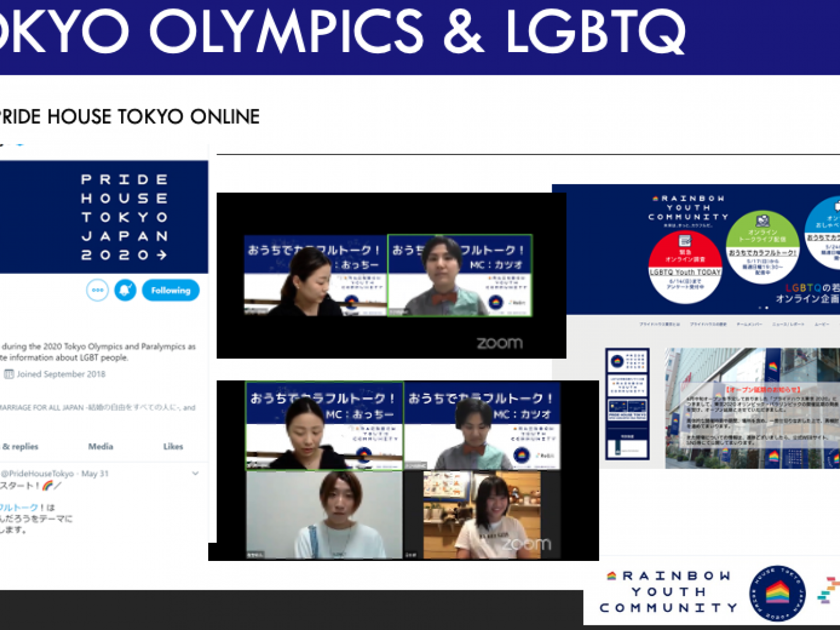Click the 'PRIDE HOUSE TOKYO ONLINE' subtitle
This screenshot has width=840, height=630.
coord(129,116)
